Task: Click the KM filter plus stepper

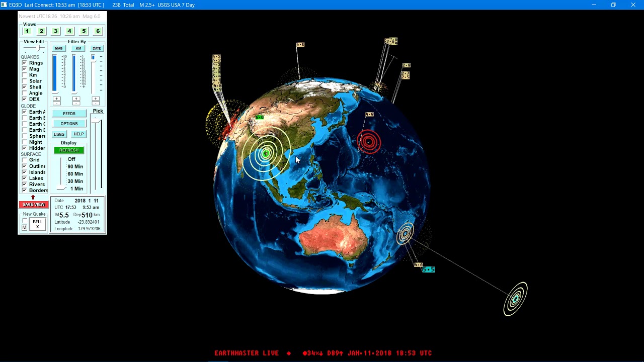Action: coord(76,99)
